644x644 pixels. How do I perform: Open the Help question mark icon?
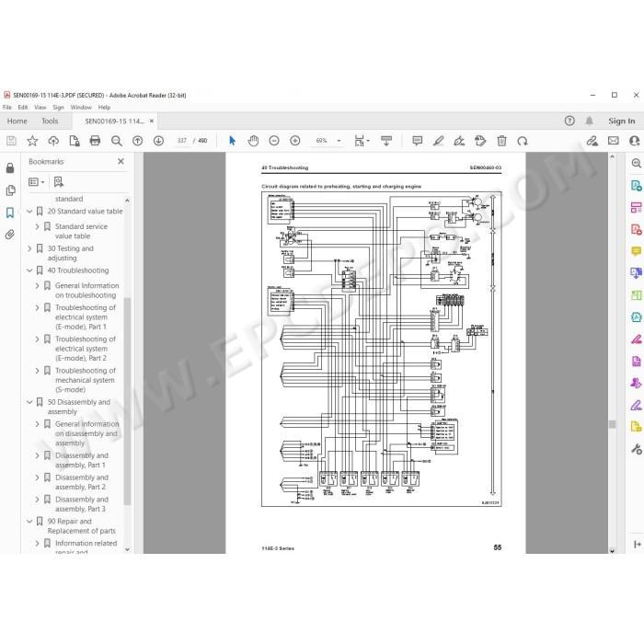569,121
